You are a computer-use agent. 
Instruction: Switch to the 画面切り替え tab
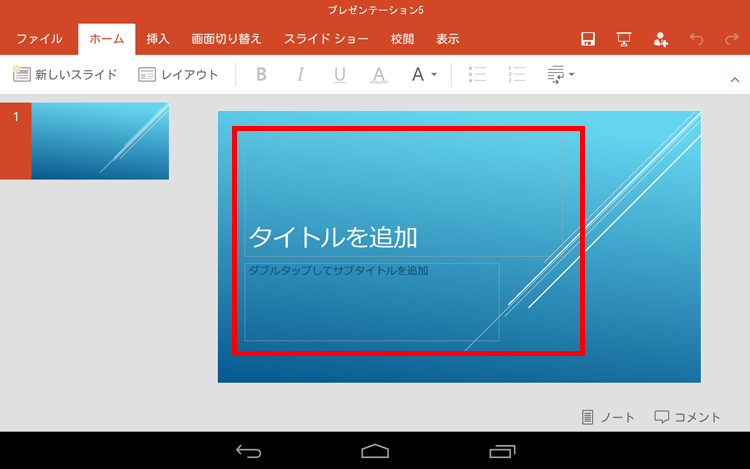pos(226,39)
